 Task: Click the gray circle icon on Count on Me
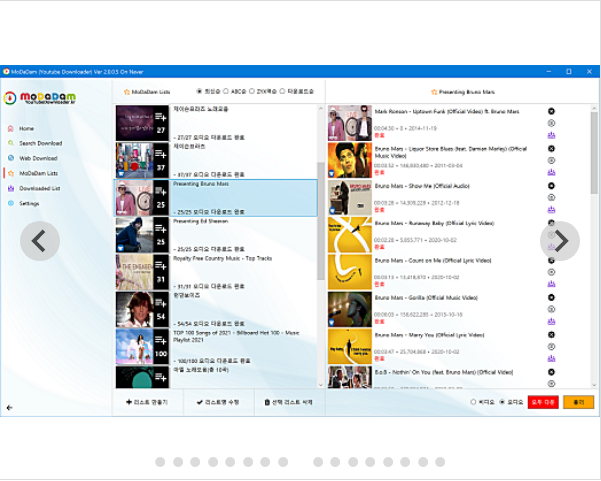[x=551, y=272]
